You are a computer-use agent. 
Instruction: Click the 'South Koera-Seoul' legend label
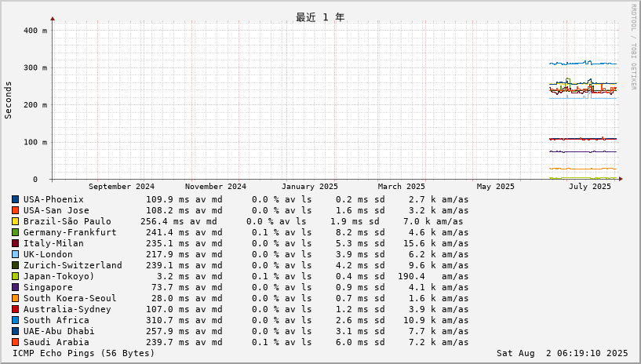[70, 299]
